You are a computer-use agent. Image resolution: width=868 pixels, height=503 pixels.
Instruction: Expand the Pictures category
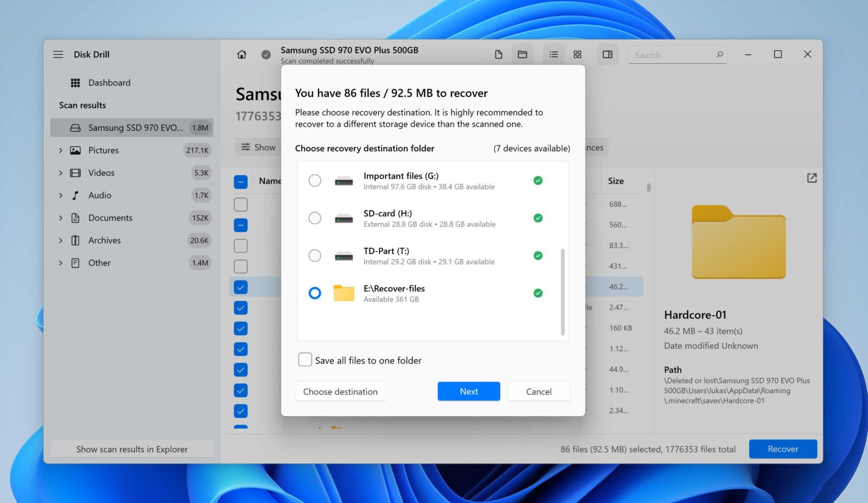61,150
